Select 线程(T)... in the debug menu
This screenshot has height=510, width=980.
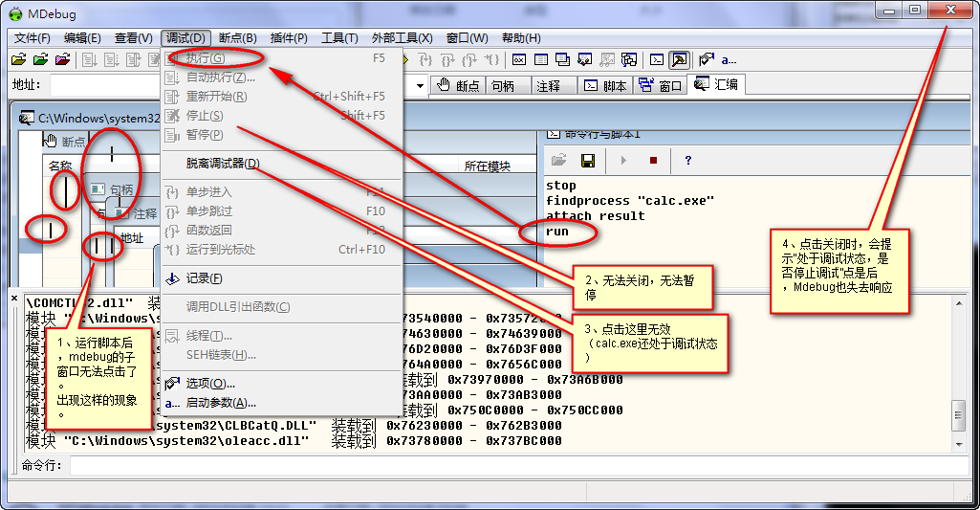(x=281, y=336)
